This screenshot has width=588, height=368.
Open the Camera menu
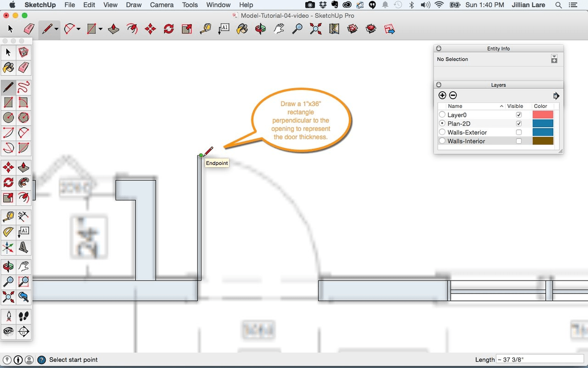click(162, 5)
